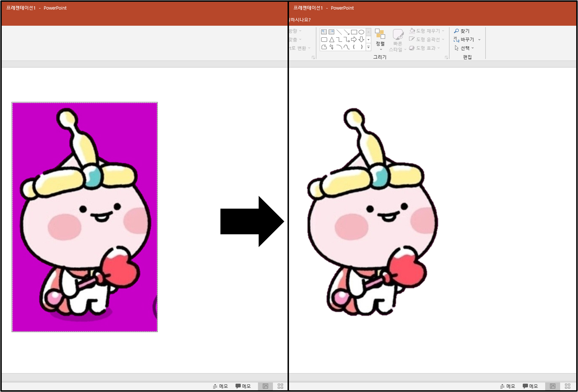Switch to slide sorter in right window
This screenshot has width=578, height=392.
point(568,386)
